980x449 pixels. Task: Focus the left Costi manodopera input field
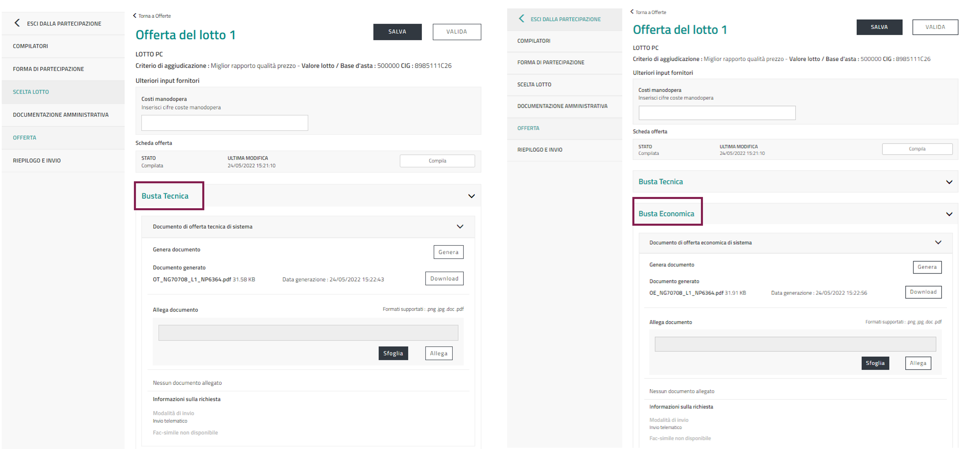(224, 123)
